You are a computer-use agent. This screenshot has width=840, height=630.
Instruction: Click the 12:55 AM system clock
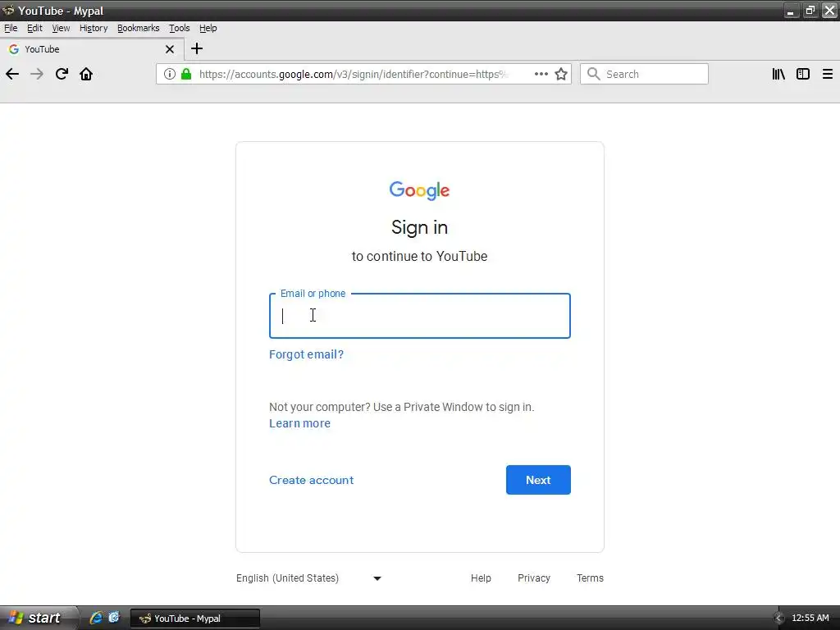tap(810, 619)
